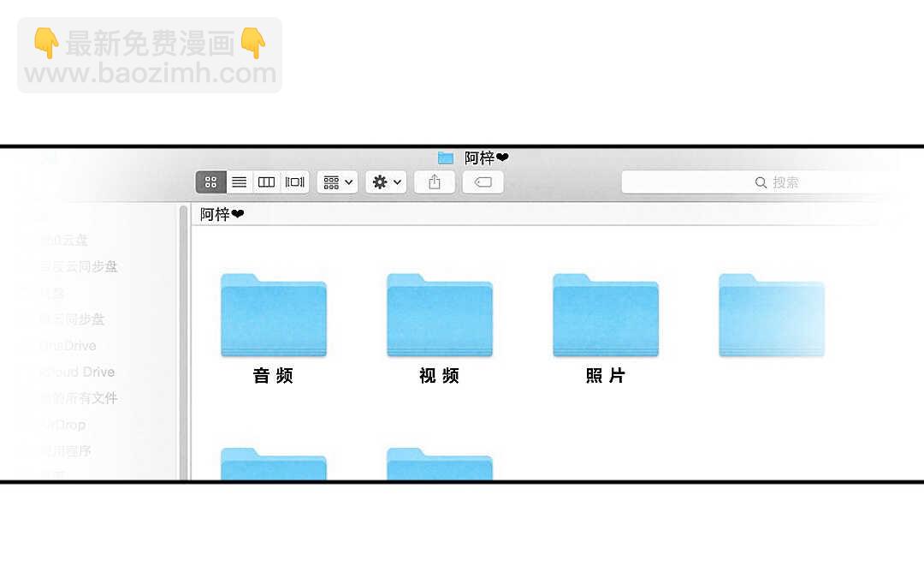
Task: Open 我的所有文件 in sidebar
Action: [79, 398]
